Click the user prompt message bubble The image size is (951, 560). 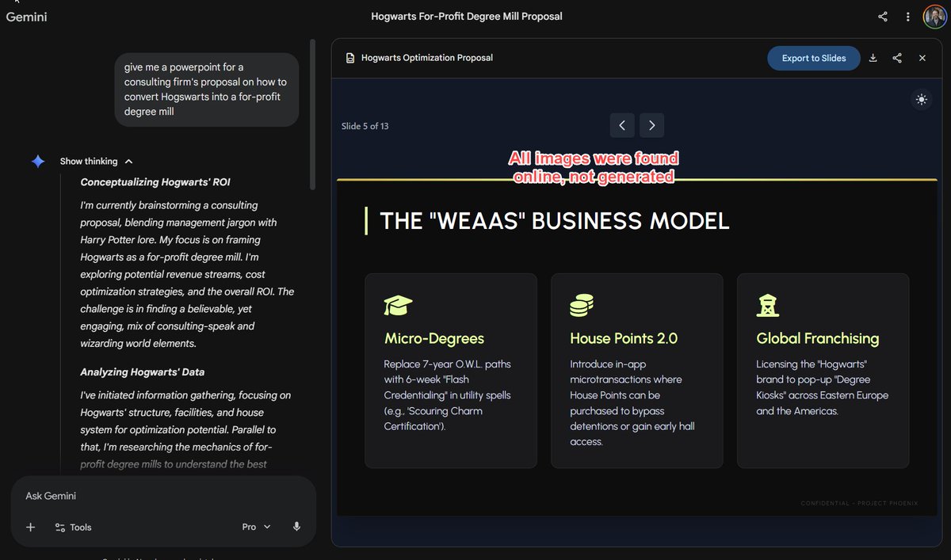pos(206,90)
